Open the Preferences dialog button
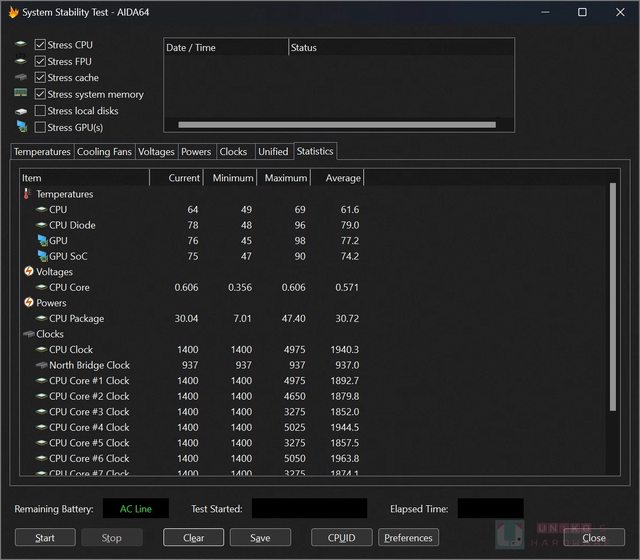The height and width of the screenshot is (560, 640). tap(408, 537)
